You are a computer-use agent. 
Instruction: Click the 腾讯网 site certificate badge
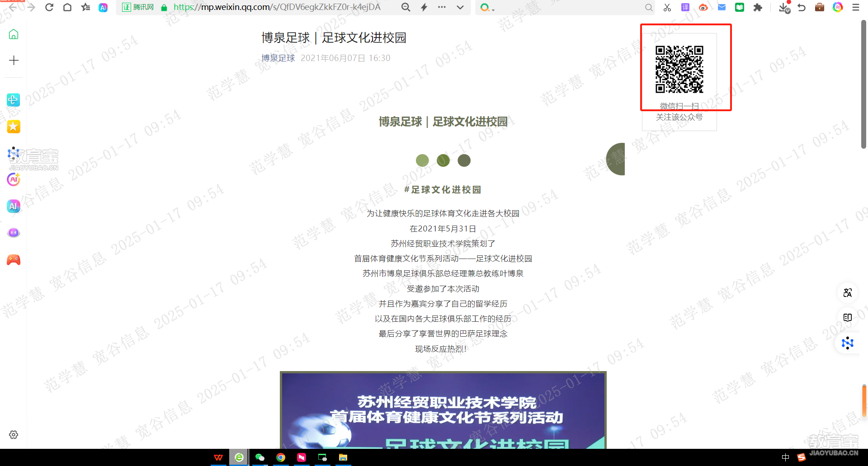138,7
